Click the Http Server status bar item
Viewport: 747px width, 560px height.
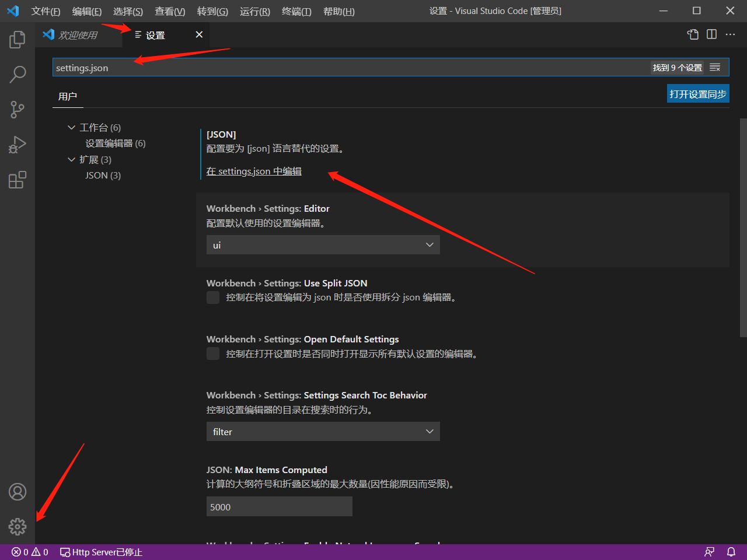click(101, 552)
